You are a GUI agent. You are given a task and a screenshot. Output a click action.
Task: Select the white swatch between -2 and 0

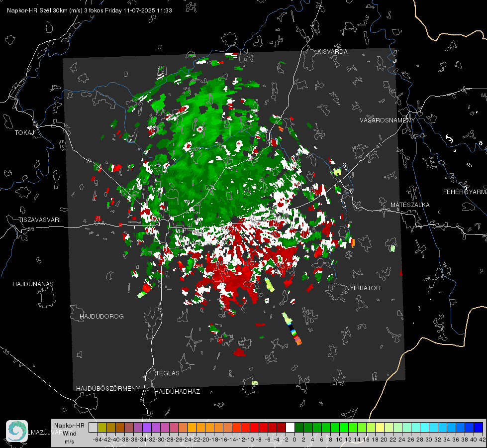click(290, 428)
